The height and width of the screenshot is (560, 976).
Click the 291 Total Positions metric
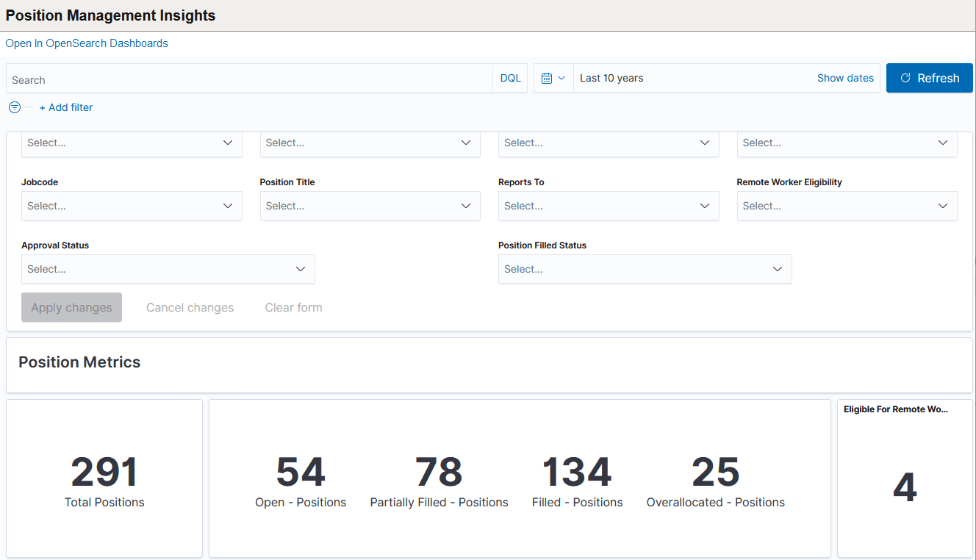(x=104, y=478)
